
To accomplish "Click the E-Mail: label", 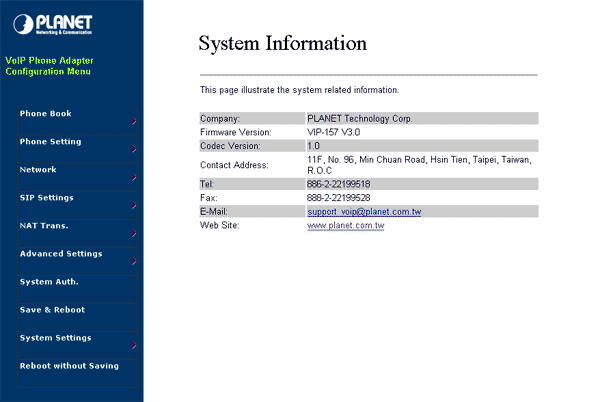I will (214, 212).
